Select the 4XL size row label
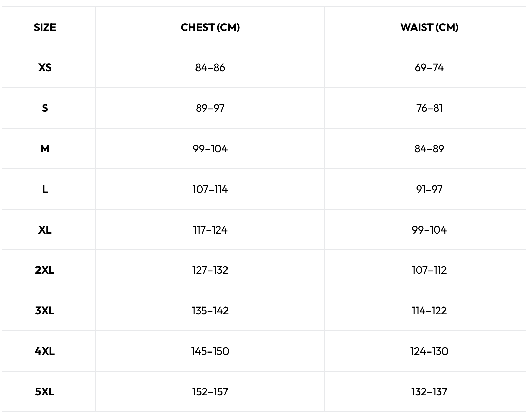This screenshot has width=532, height=420. pos(45,351)
